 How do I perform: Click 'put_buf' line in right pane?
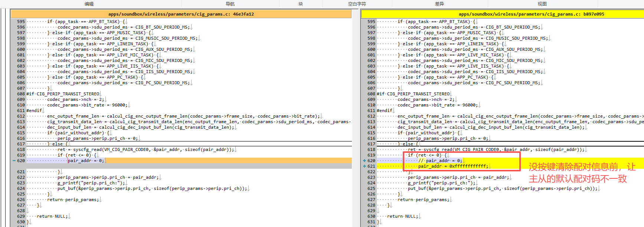coord(503,188)
